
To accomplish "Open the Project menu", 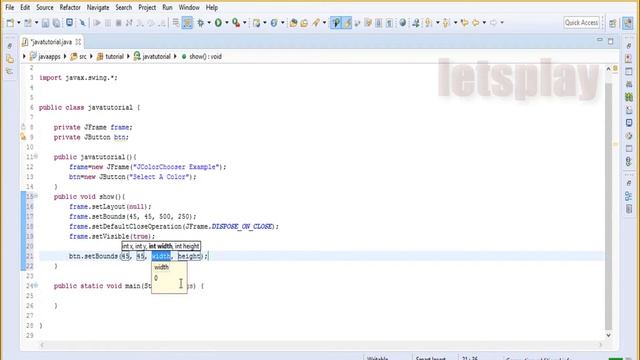I will 147,7.
